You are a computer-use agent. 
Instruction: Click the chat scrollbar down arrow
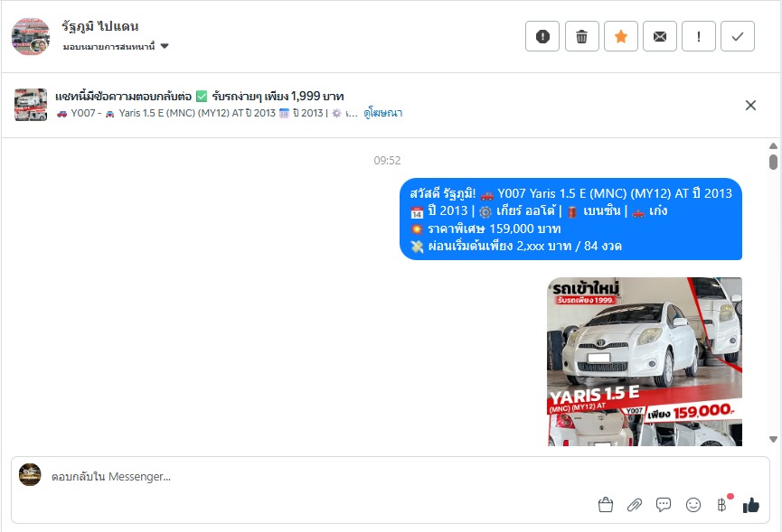[x=773, y=439]
